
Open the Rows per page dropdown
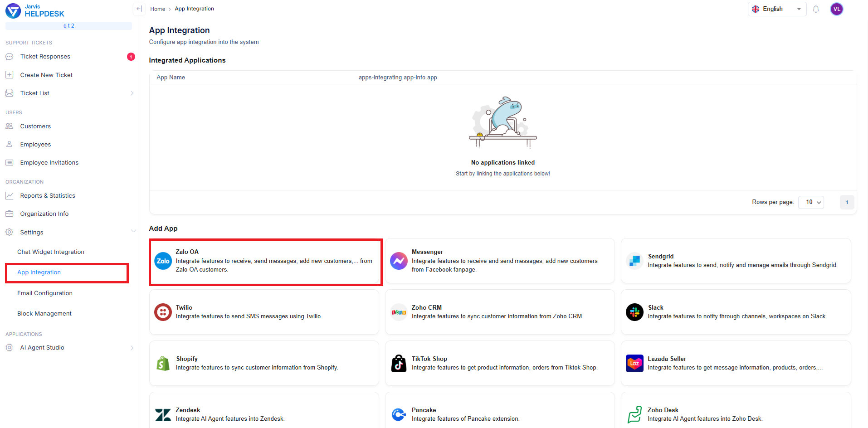[x=811, y=202]
